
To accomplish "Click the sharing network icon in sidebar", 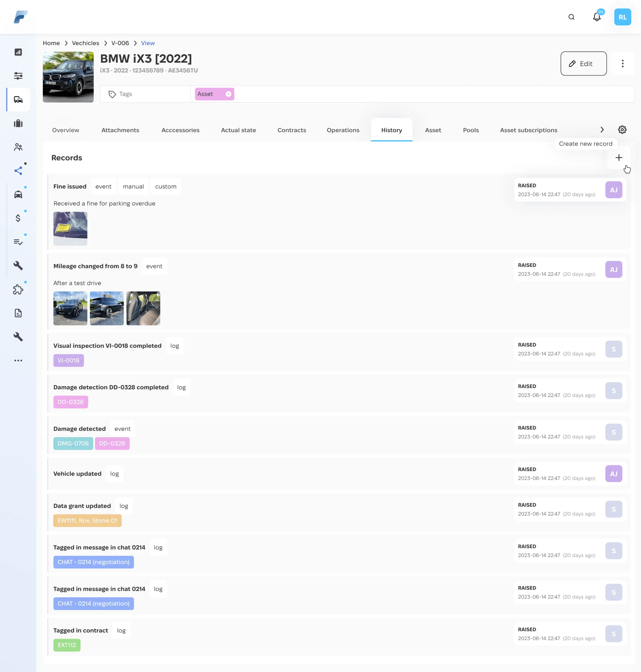I will pyautogui.click(x=18, y=171).
